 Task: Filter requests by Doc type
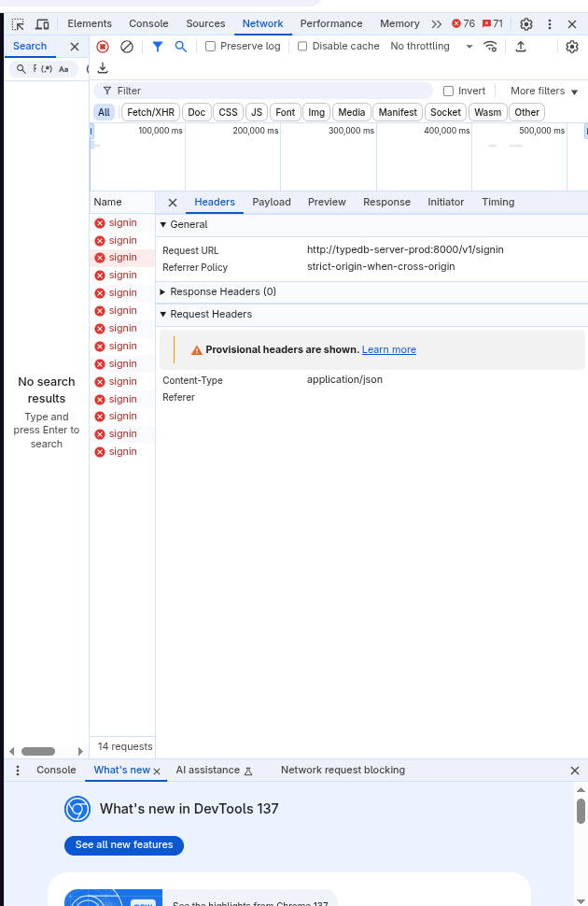pos(196,112)
